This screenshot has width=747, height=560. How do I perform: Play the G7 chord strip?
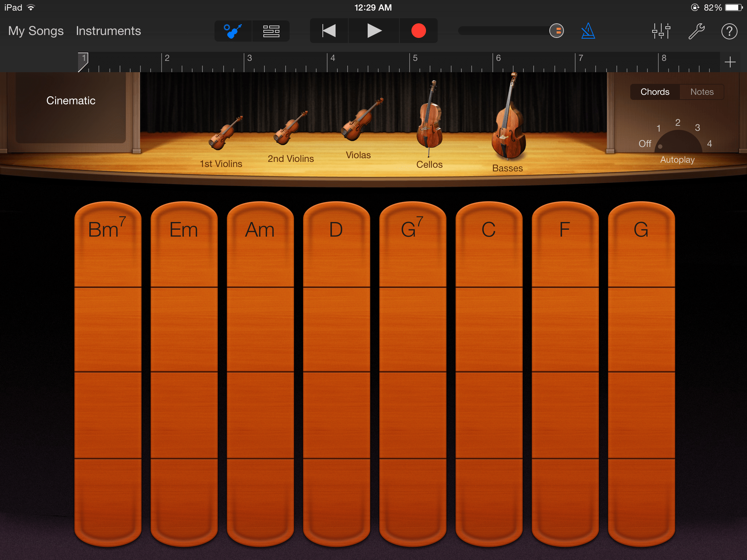point(412,328)
